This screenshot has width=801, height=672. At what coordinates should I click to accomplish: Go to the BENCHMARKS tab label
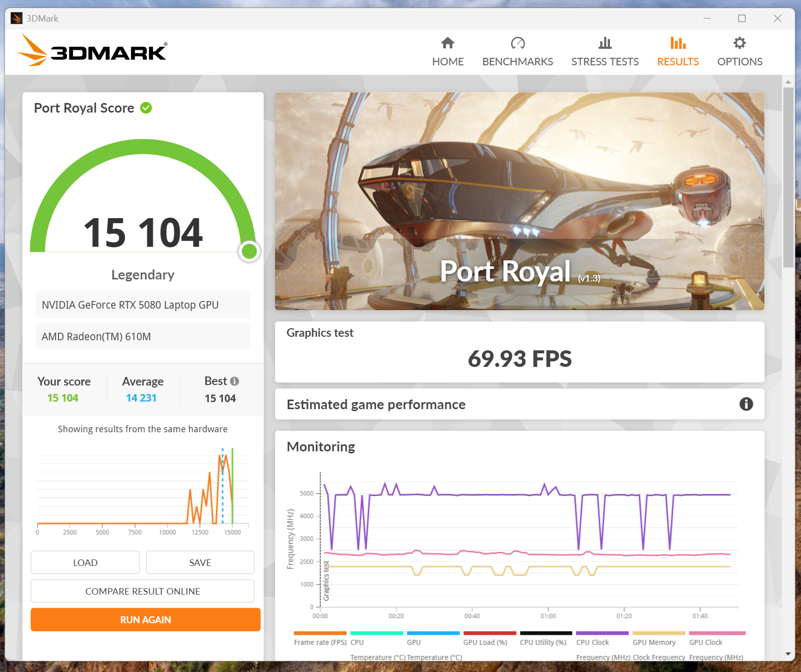[x=517, y=62]
